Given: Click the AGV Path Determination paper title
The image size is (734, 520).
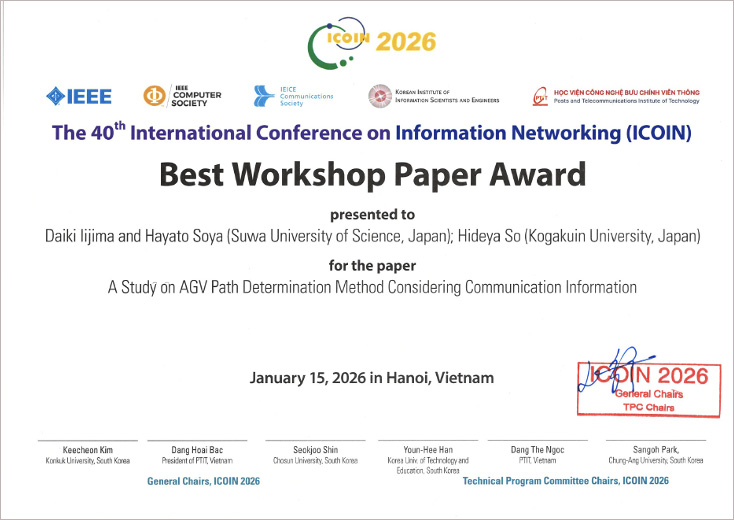Looking at the screenshot, I should (372, 287).
